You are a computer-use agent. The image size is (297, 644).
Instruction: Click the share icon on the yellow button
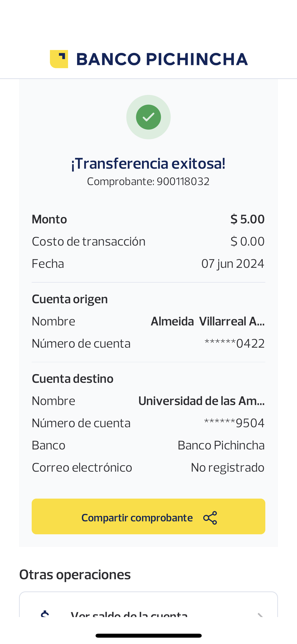(210, 518)
